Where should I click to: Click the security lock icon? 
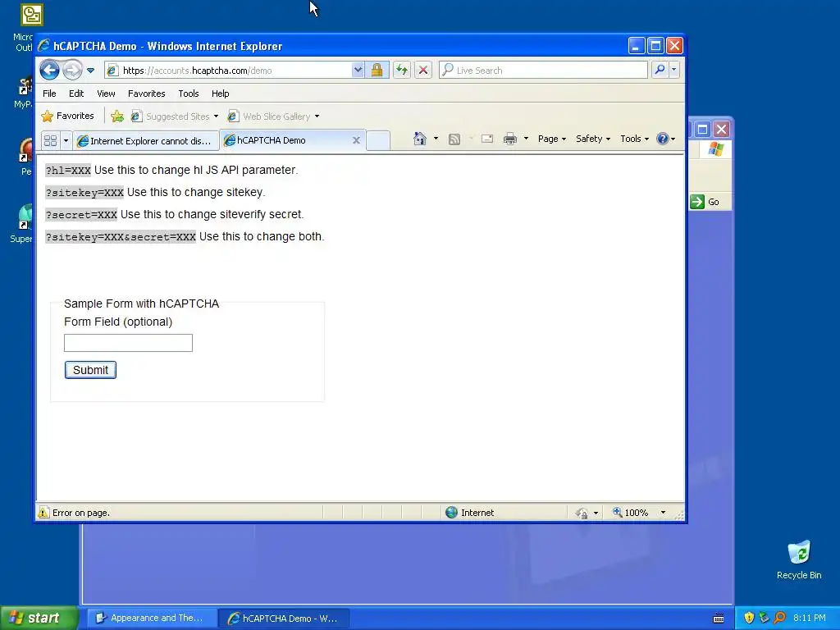377,71
